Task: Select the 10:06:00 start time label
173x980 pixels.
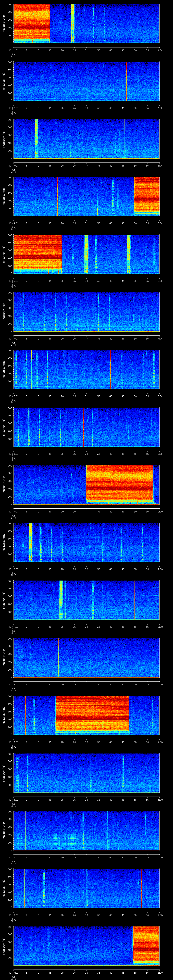Action: pyautogui.click(x=13, y=339)
